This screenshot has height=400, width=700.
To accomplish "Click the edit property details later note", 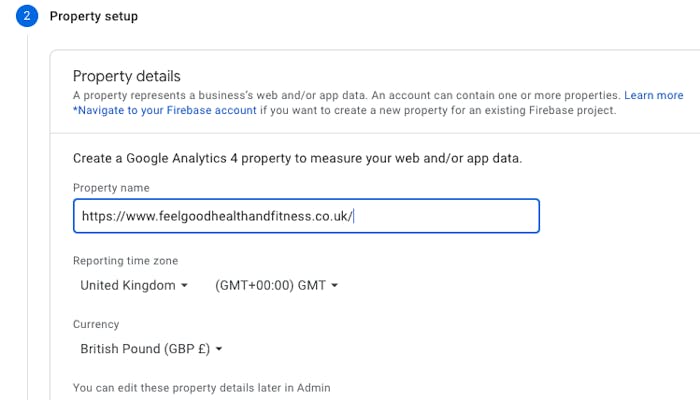I will 201,387.
